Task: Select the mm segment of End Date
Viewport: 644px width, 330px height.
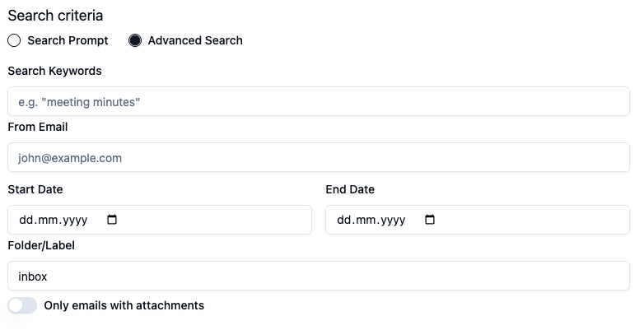Action: pos(366,220)
